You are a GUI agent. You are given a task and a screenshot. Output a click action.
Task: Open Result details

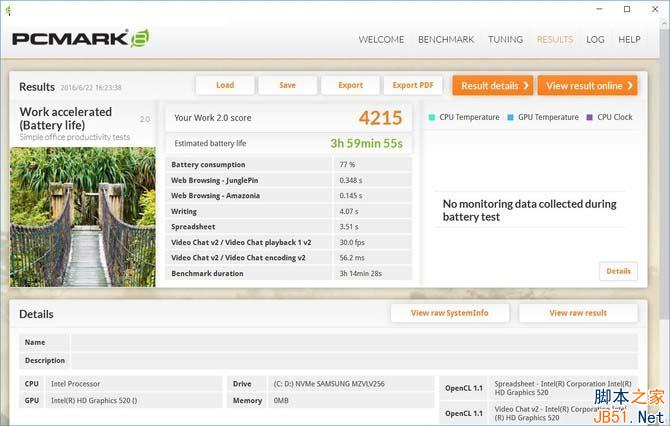[x=493, y=85]
